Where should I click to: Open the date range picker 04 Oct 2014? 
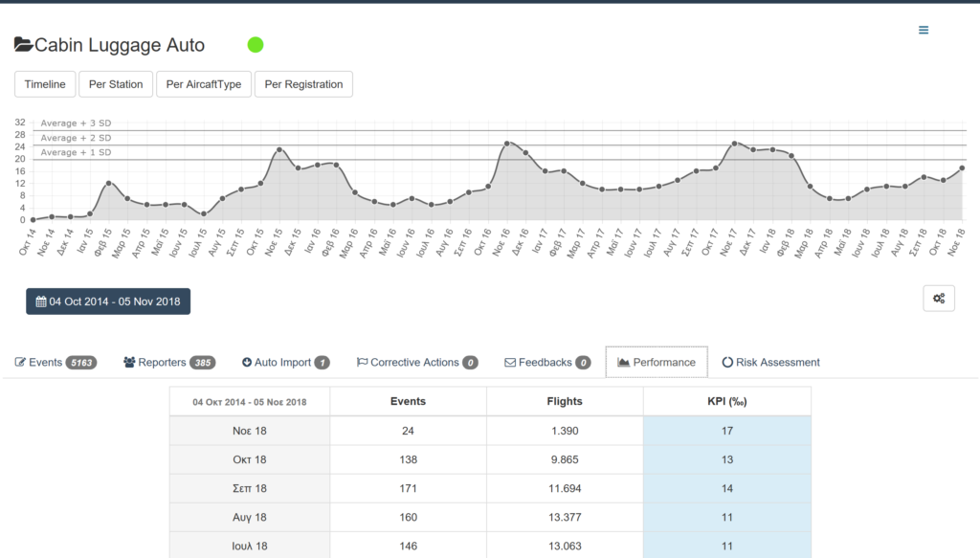[108, 301]
